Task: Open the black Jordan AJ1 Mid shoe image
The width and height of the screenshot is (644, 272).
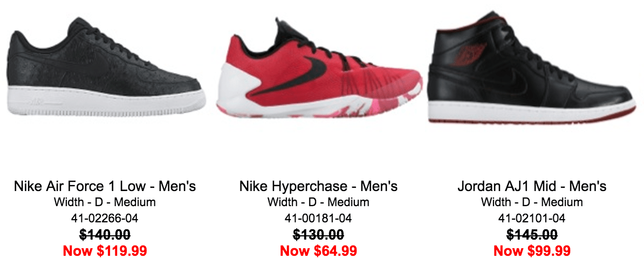Action: point(532,67)
